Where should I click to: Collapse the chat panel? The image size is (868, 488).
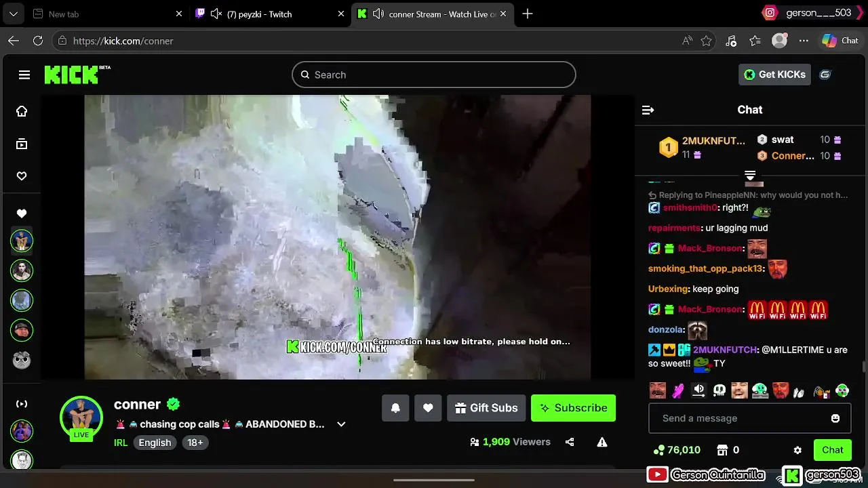[x=648, y=110]
